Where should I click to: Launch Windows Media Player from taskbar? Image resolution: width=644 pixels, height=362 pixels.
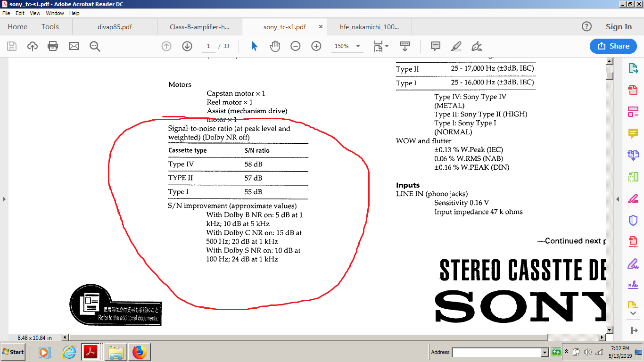tap(44, 352)
